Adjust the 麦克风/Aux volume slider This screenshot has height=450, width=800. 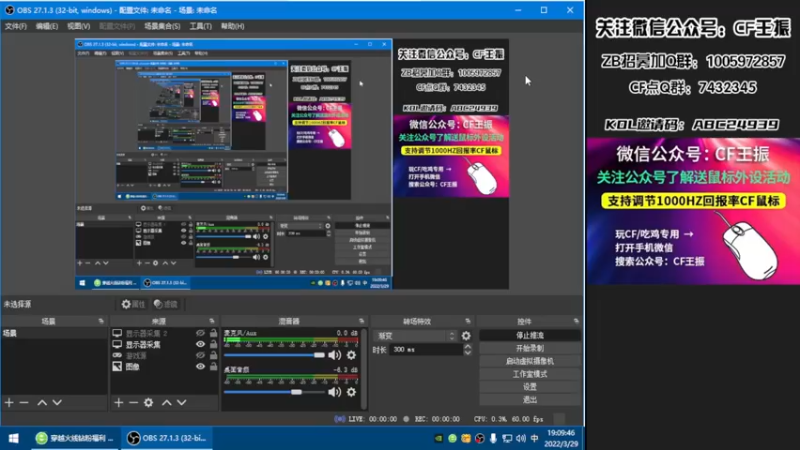click(x=274, y=355)
